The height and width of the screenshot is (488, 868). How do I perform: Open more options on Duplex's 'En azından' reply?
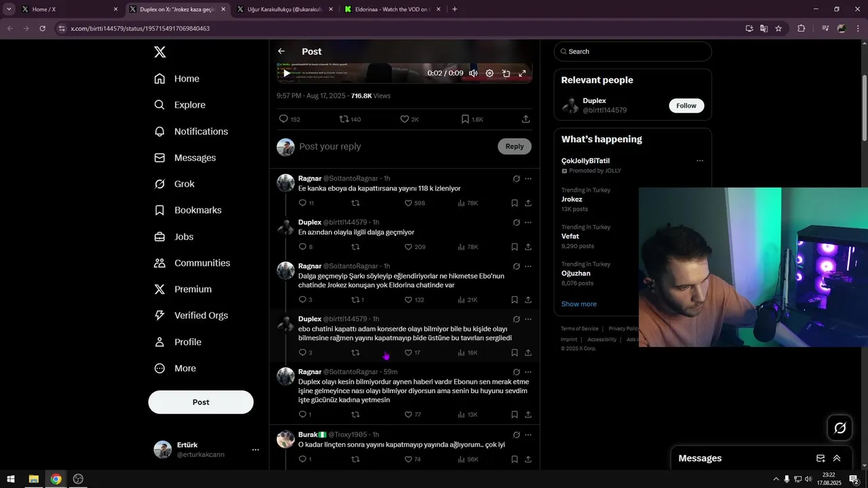tap(528, 222)
